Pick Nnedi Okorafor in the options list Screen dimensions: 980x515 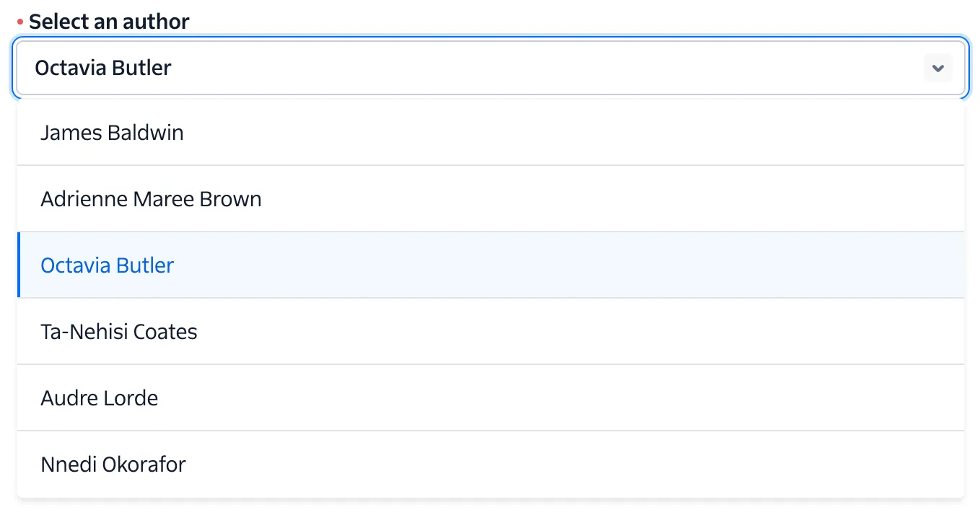click(x=113, y=465)
